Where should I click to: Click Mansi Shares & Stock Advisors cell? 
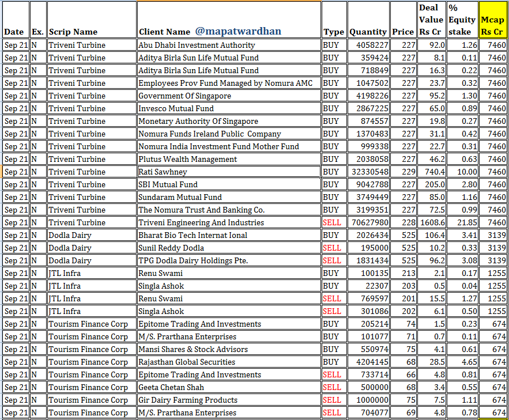click(x=229, y=349)
